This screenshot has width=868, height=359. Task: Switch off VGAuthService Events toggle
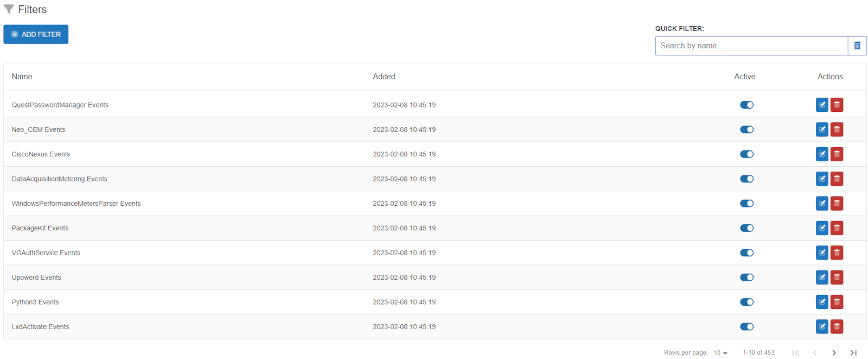(746, 253)
